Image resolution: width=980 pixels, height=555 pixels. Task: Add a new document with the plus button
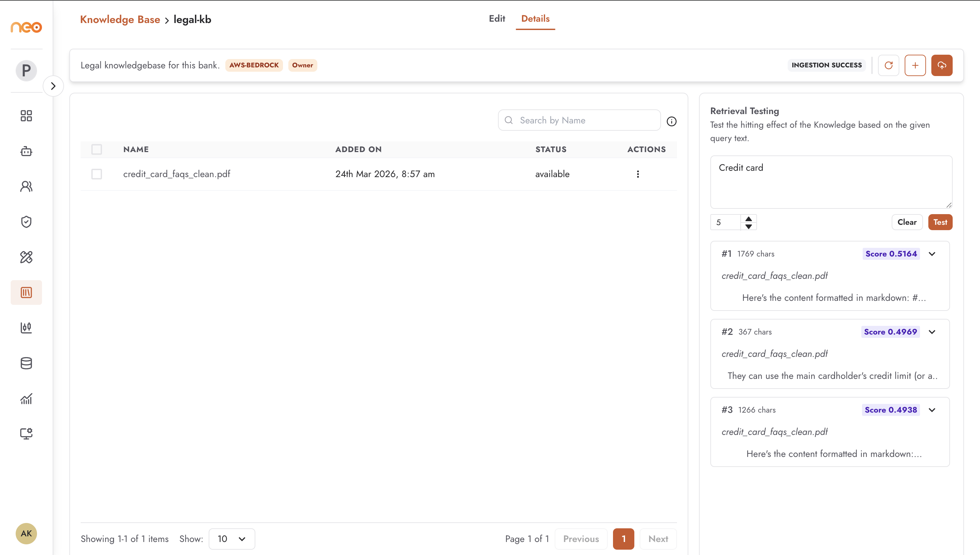pyautogui.click(x=915, y=65)
